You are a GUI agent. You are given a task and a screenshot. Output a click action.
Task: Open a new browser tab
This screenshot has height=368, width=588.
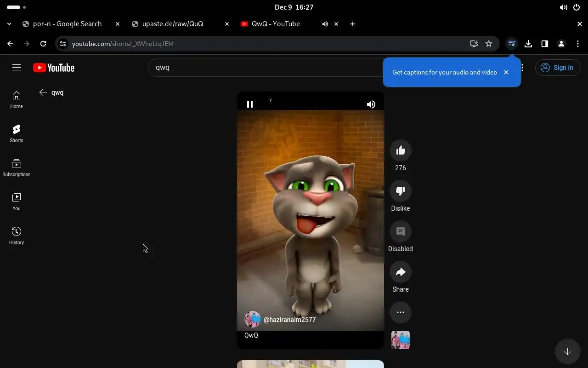(x=353, y=24)
